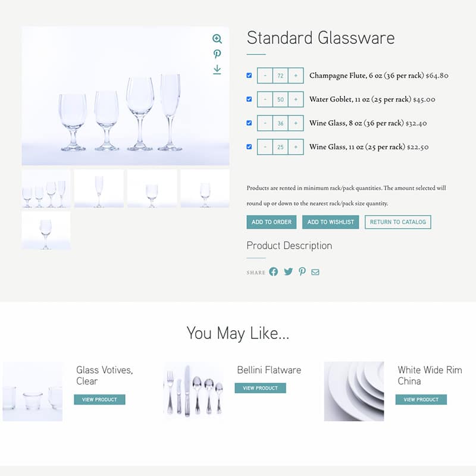Open White Wide Rim China product

[x=421, y=399]
